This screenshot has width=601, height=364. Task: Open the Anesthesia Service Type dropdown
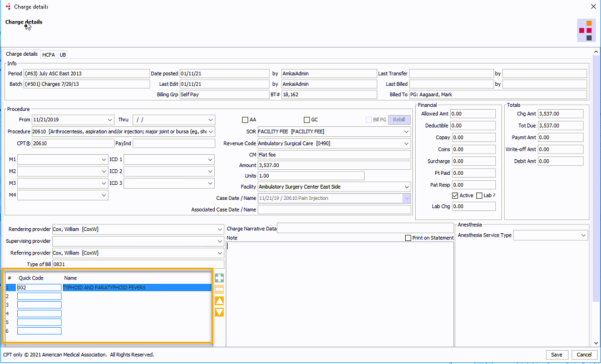pyautogui.click(x=583, y=235)
